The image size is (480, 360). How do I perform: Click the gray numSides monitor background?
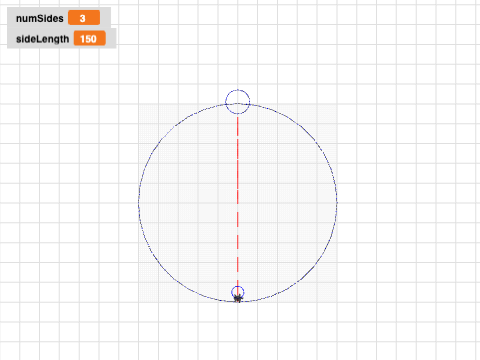point(59,18)
